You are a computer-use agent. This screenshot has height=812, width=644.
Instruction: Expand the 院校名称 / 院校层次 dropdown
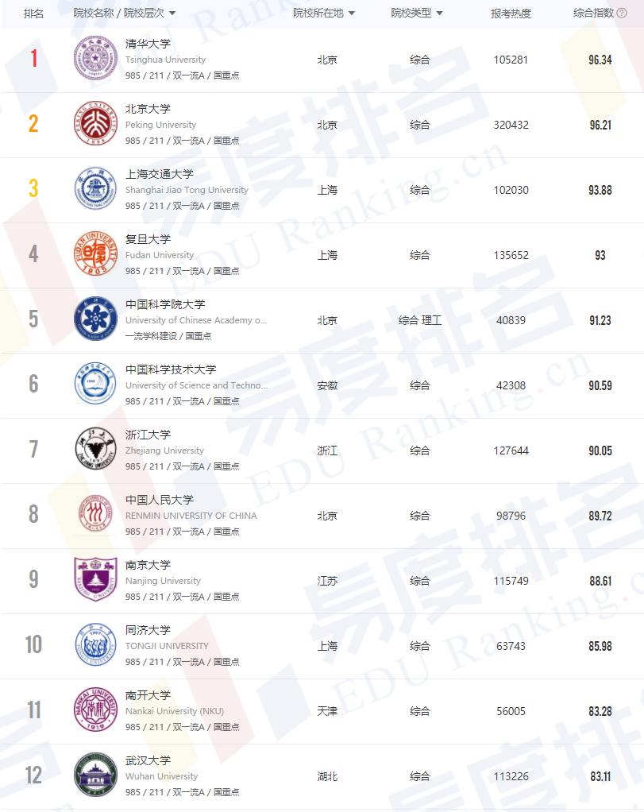point(172,14)
